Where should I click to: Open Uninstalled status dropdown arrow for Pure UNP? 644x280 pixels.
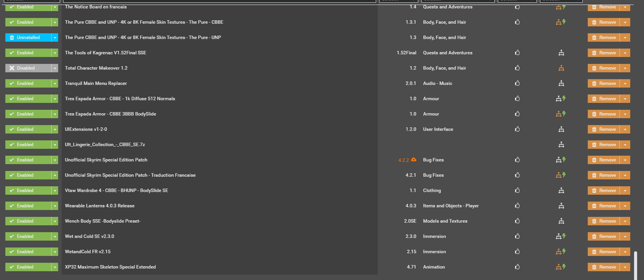click(x=55, y=37)
